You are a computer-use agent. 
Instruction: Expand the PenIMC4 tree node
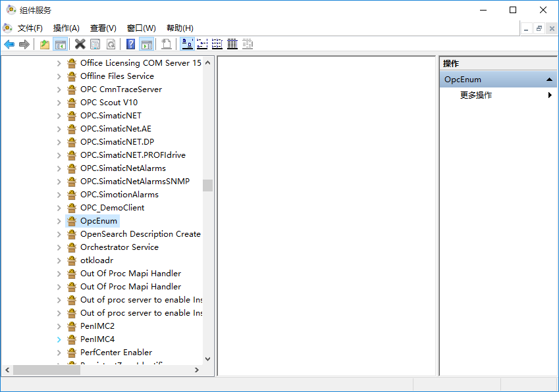click(x=59, y=339)
